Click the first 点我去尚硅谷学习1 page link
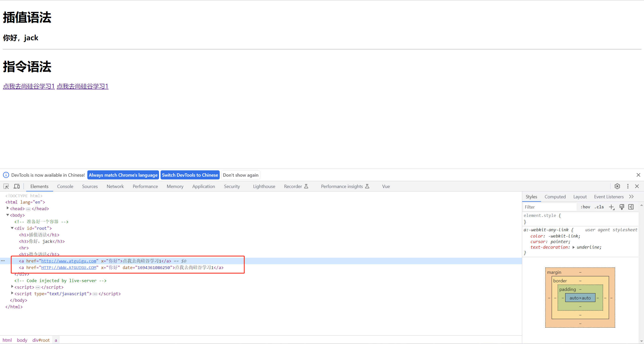 coord(29,86)
